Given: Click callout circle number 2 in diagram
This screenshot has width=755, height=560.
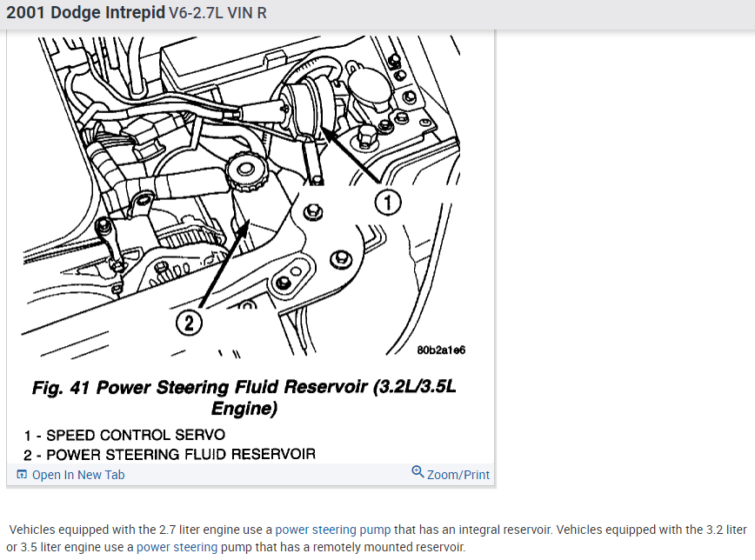Looking at the screenshot, I should click(x=189, y=323).
